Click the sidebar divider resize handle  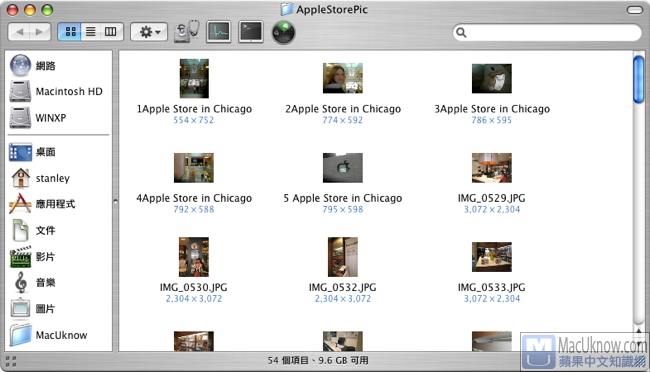[x=115, y=201]
